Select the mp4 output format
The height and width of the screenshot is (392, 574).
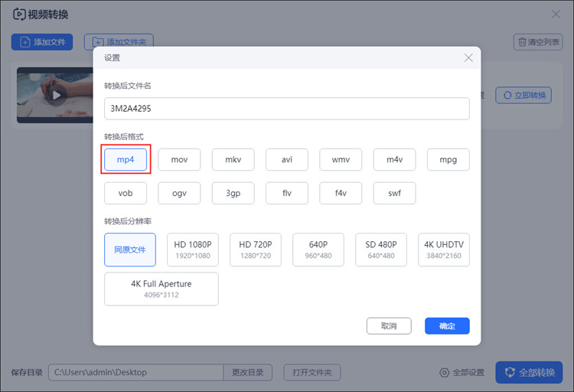tap(126, 159)
